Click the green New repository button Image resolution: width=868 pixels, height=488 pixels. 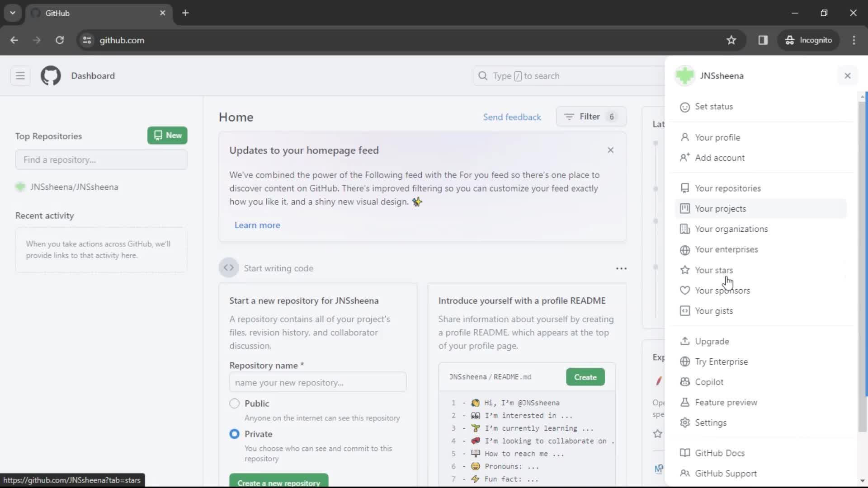click(x=167, y=135)
